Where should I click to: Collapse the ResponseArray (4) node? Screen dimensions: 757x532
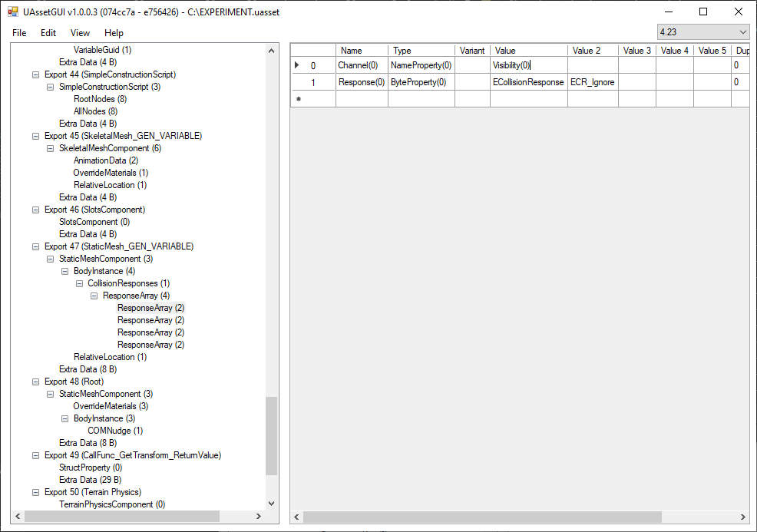click(x=94, y=296)
